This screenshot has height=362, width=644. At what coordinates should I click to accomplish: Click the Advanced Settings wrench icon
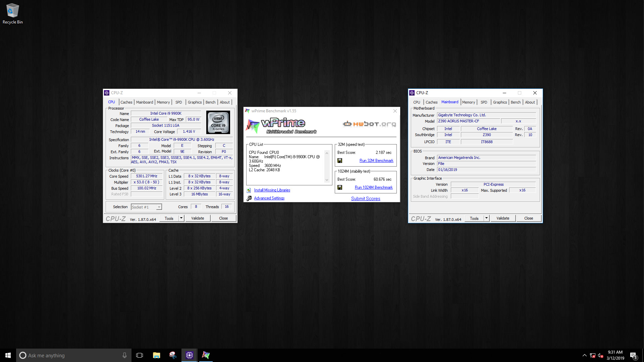(x=249, y=198)
